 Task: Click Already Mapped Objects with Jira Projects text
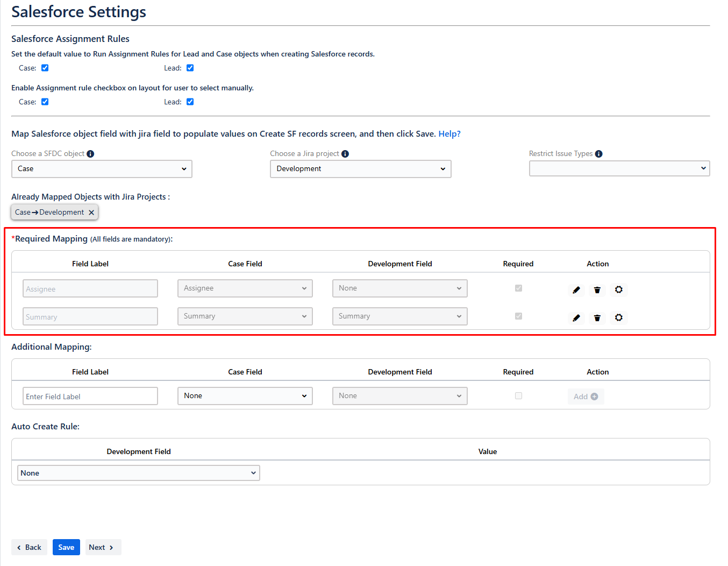point(90,197)
